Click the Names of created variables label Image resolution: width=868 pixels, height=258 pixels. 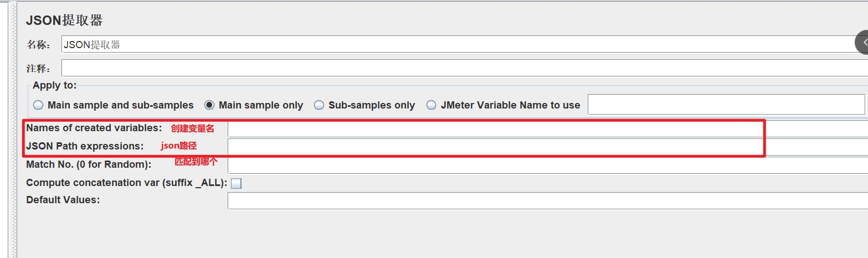tap(94, 128)
